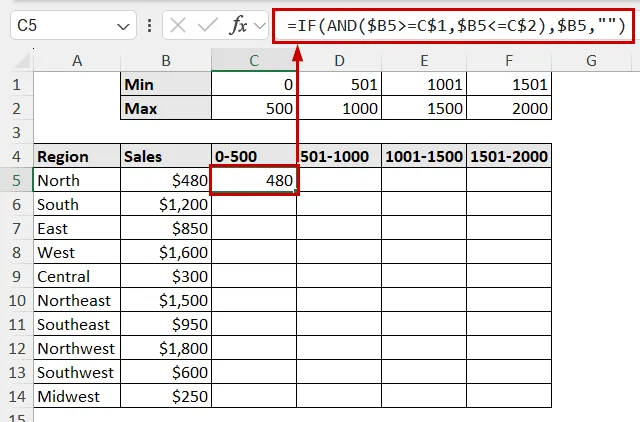Viewport: 640px width, 422px height.
Task: Click the $1,200 sales cell
Action: tap(166, 204)
